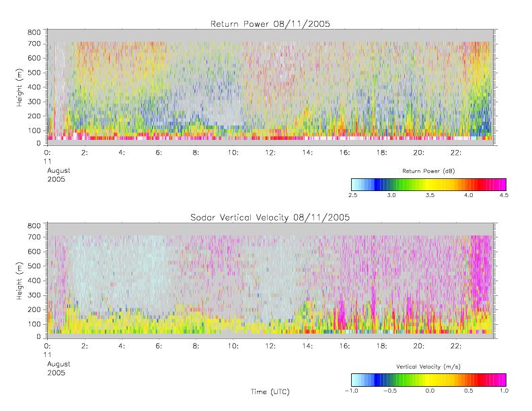Click the 0.5 tick on velocity scale

(469, 391)
